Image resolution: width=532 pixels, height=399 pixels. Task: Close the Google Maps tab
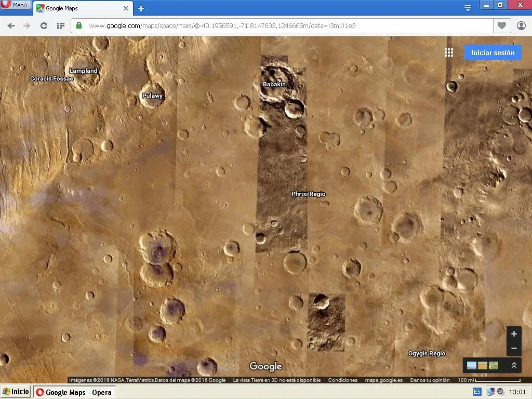pos(126,8)
